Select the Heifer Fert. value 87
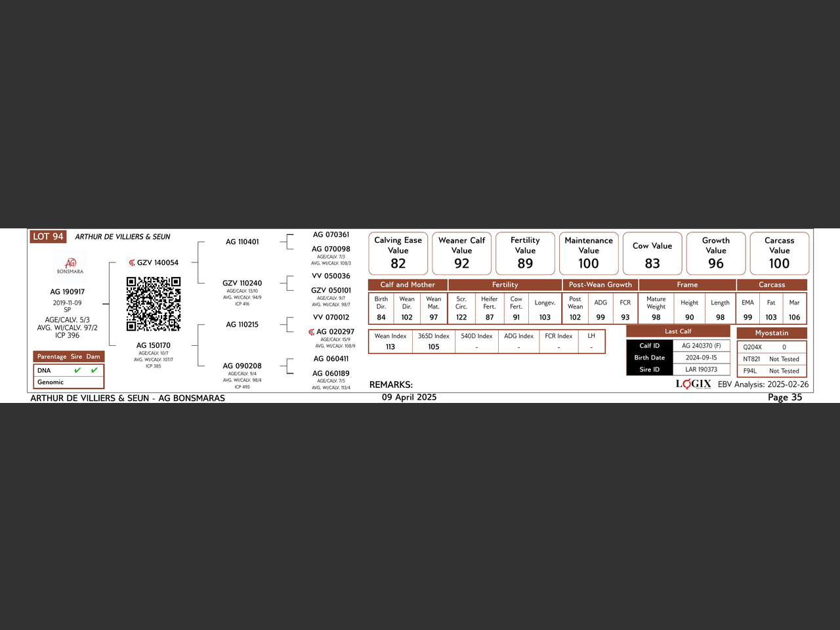The width and height of the screenshot is (840, 630). [x=490, y=317]
